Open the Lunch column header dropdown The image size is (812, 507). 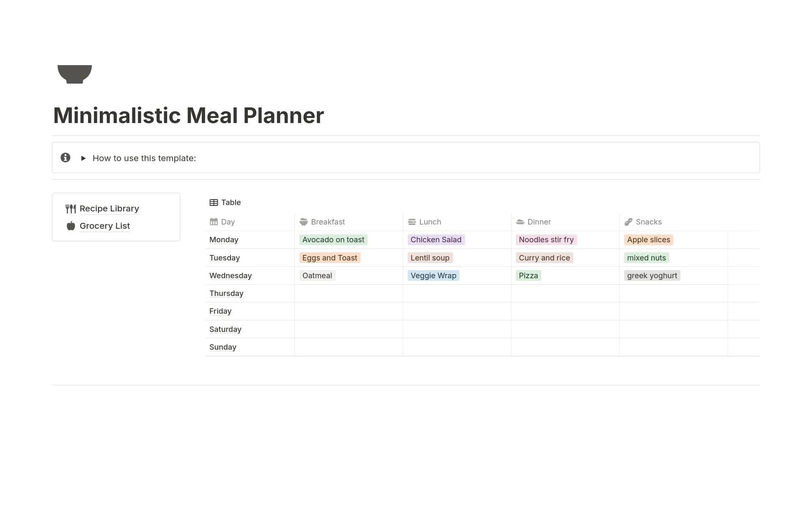[430, 222]
